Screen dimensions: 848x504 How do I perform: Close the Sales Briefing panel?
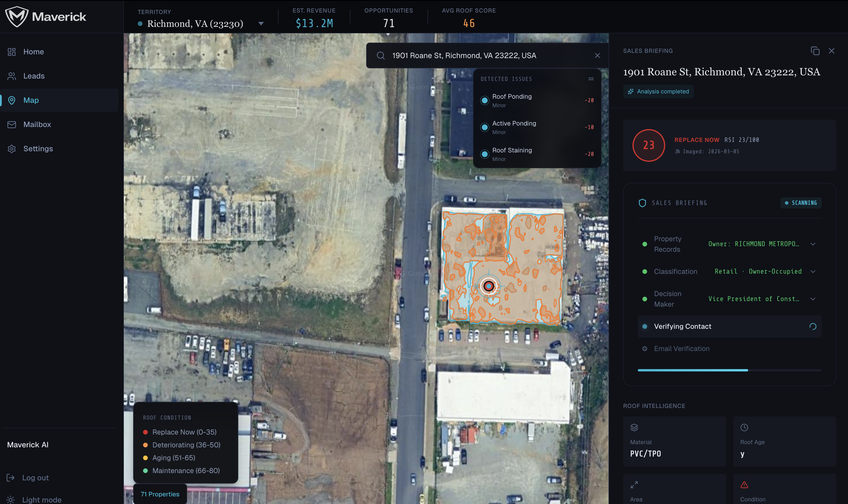[831, 51]
